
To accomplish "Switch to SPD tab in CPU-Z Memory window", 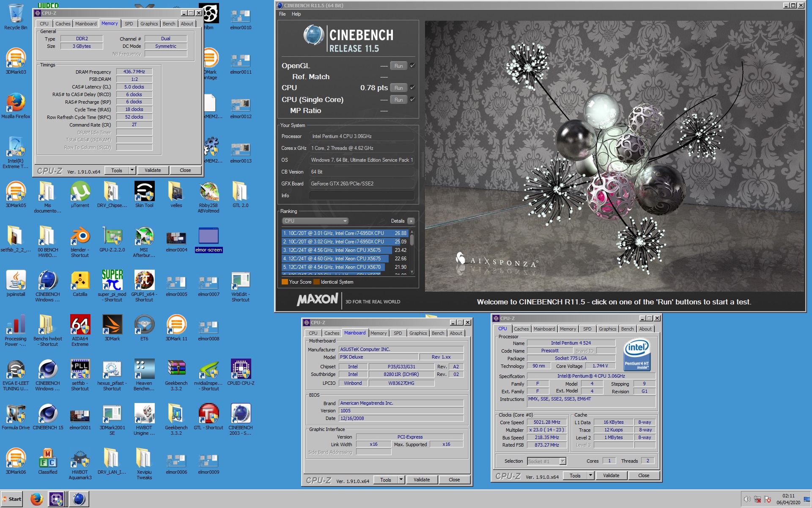I will coord(129,24).
